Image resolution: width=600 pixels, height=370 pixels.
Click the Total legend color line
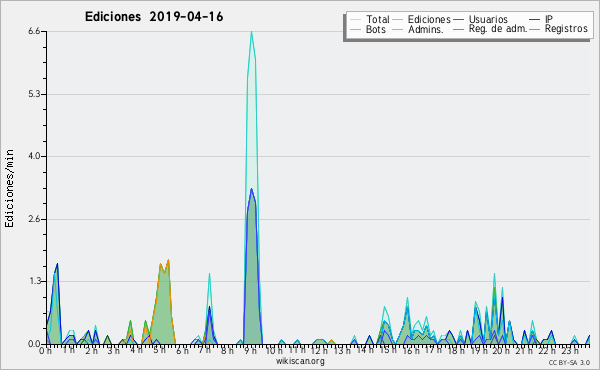pos(355,20)
